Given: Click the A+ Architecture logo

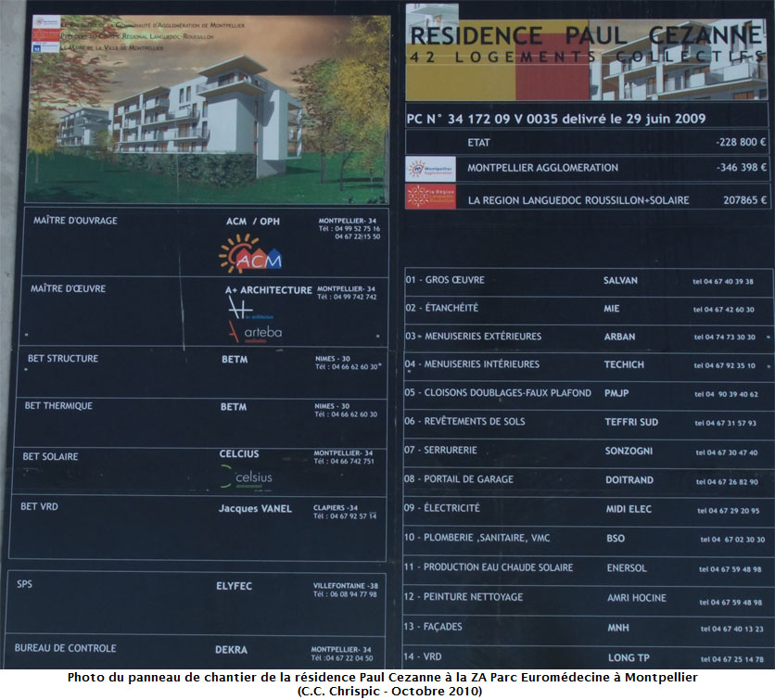Looking at the screenshot, I should pyautogui.click(x=249, y=309).
